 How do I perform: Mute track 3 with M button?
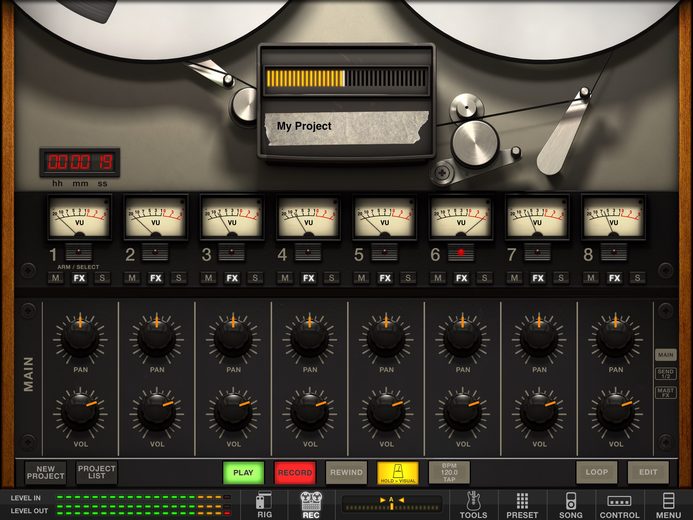click(x=209, y=278)
